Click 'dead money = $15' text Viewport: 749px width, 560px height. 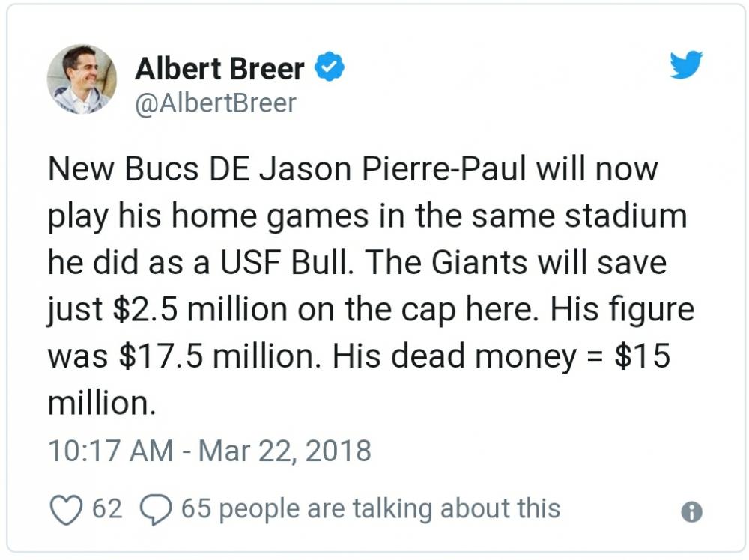(531, 356)
